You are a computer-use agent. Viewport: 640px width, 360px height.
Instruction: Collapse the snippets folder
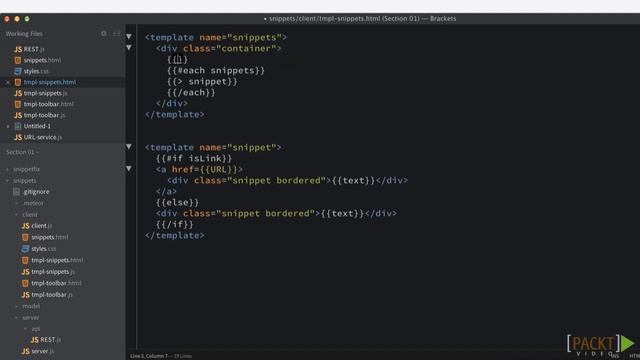coord(7,180)
